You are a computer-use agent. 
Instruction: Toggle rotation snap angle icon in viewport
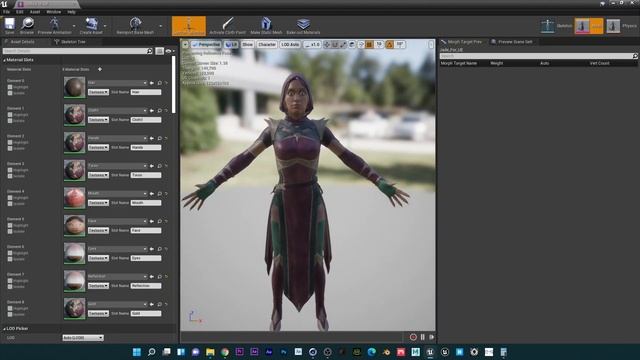[x=390, y=44]
